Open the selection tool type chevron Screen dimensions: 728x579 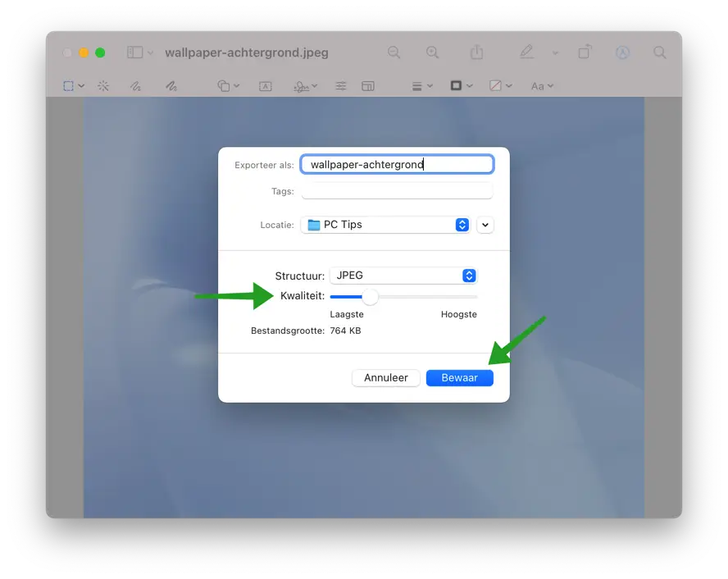tap(81, 86)
